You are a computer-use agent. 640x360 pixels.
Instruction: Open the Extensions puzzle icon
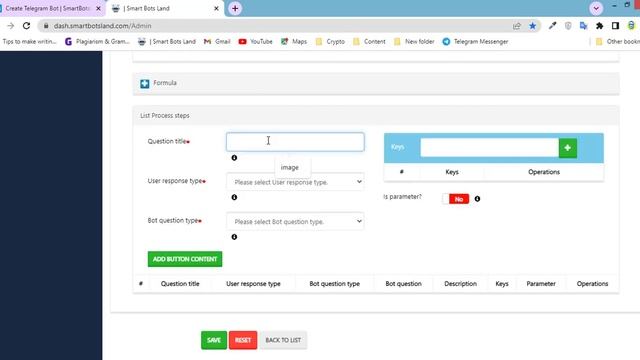click(x=599, y=26)
